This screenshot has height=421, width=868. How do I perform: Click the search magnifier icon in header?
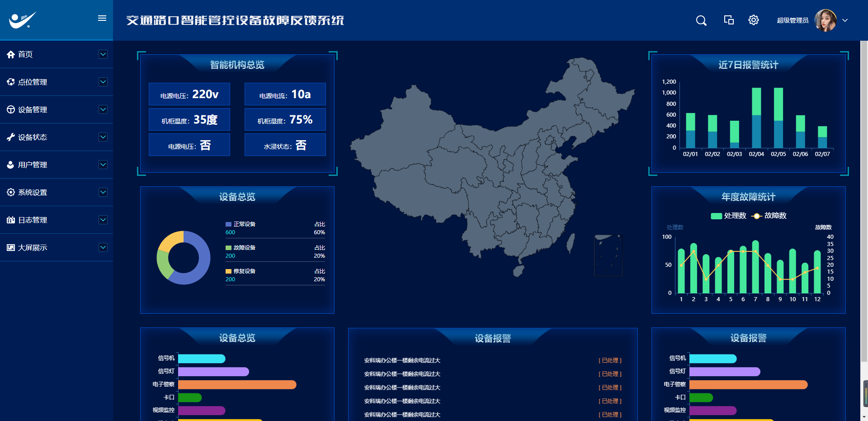click(x=701, y=20)
